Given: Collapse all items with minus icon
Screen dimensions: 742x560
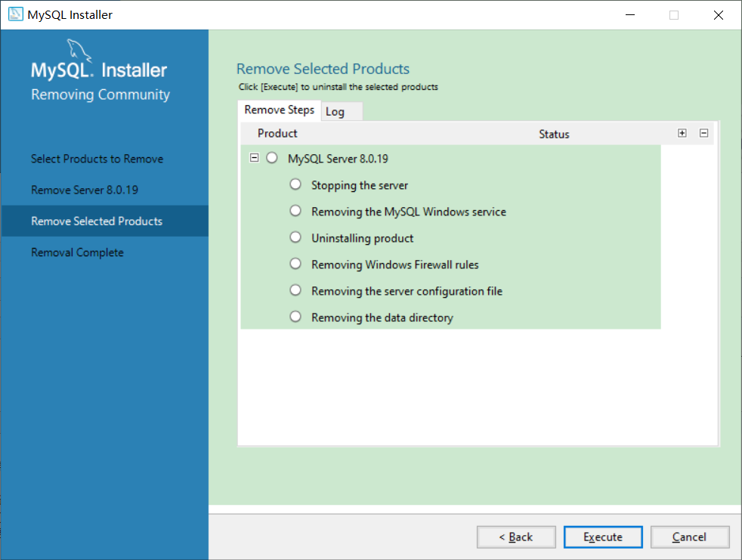Looking at the screenshot, I should coord(703,133).
